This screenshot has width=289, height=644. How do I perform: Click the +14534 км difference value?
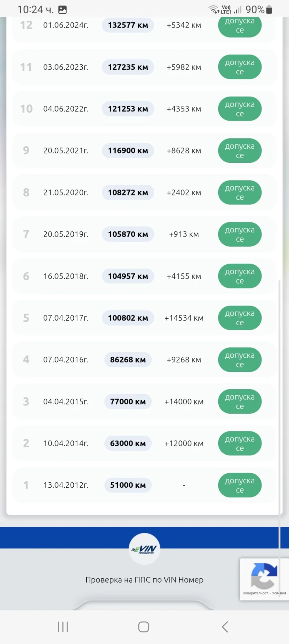[x=184, y=318]
